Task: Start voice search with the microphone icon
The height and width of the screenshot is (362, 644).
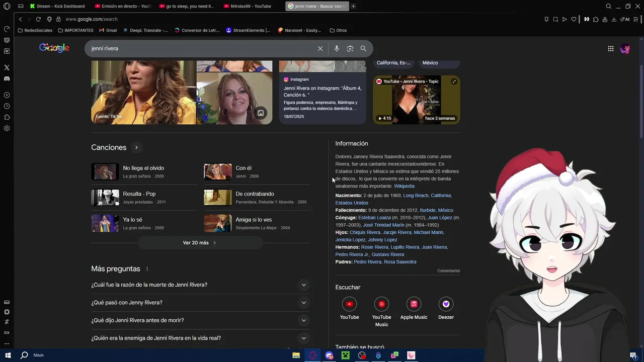Action: pyautogui.click(x=337, y=49)
